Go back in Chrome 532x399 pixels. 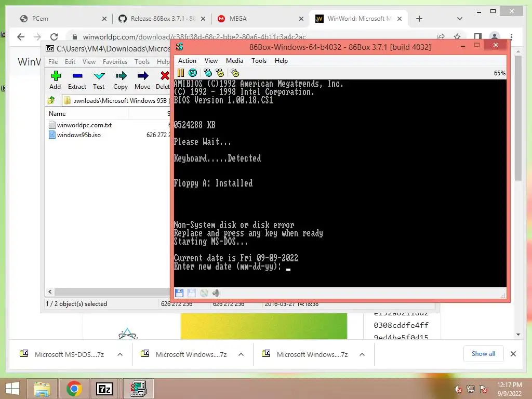[21, 37]
